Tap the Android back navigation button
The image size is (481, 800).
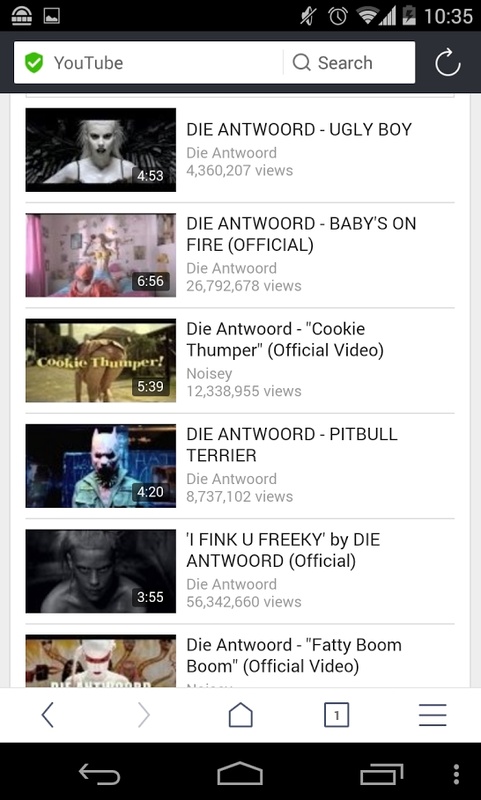coord(99,774)
